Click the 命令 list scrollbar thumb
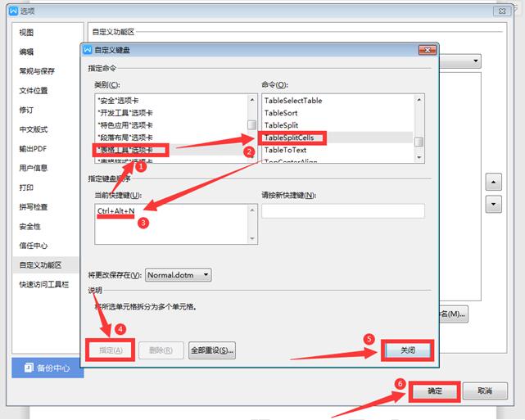The width and height of the screenshot is (525, 420). coord(419,142)
